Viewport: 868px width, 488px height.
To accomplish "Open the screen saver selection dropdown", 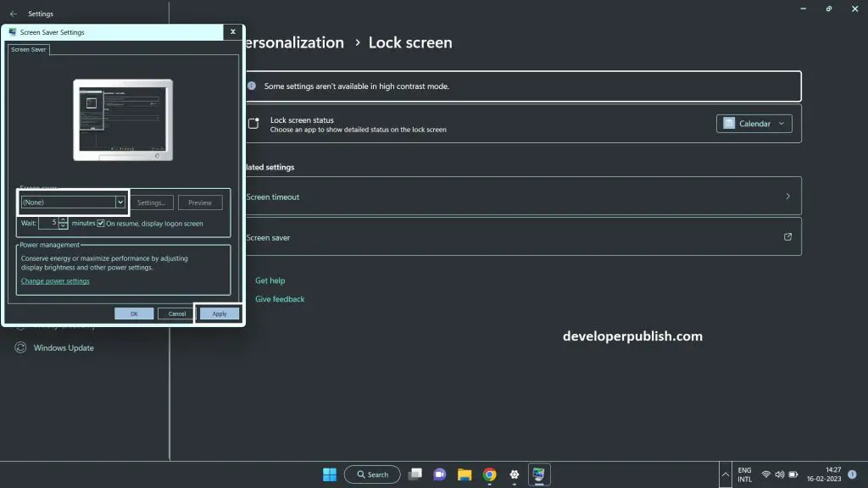I will click(73, 202).
